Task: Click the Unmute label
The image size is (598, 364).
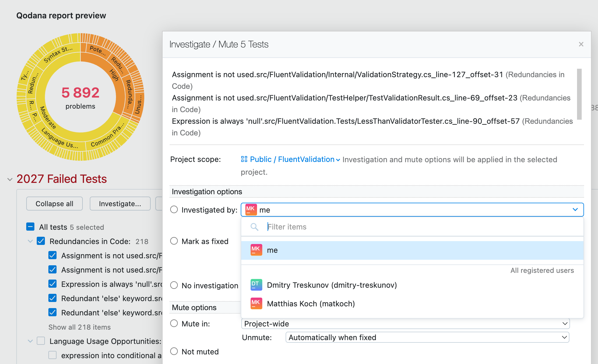Action: [x=257, y=338]
